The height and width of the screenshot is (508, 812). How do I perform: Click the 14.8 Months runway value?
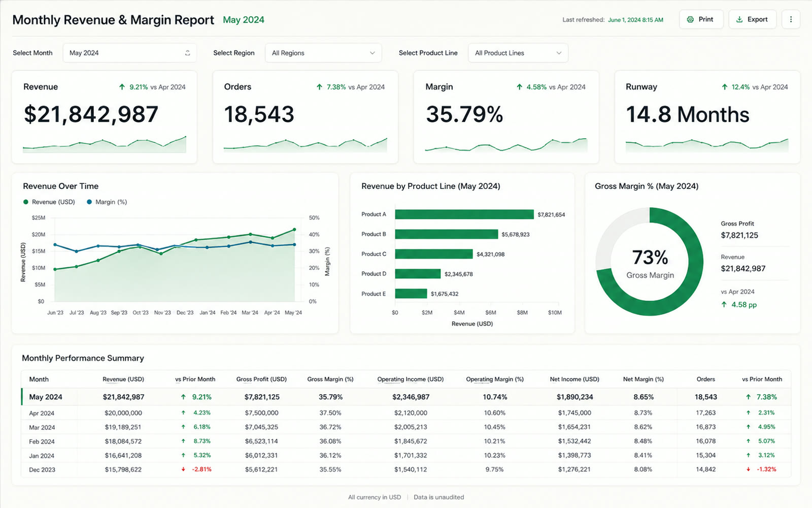tap(688, 114)
